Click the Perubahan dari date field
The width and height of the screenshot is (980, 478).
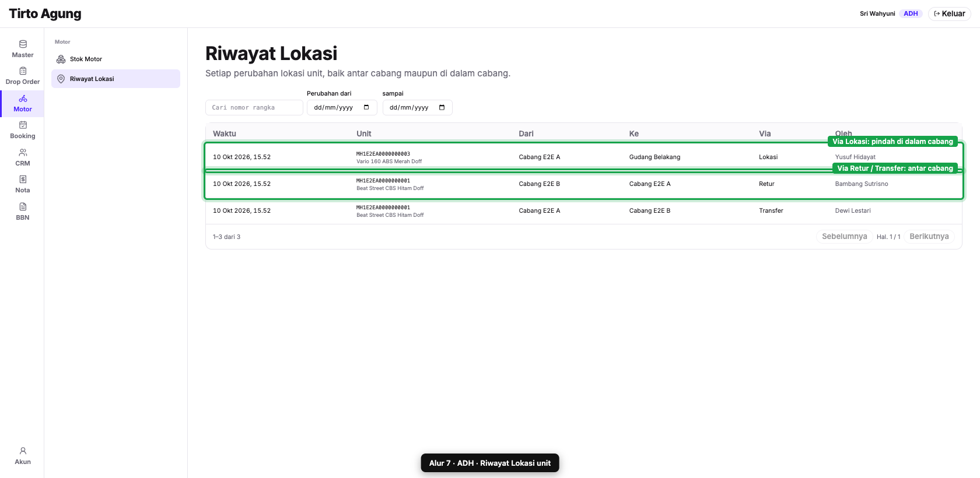pos(342,107)
